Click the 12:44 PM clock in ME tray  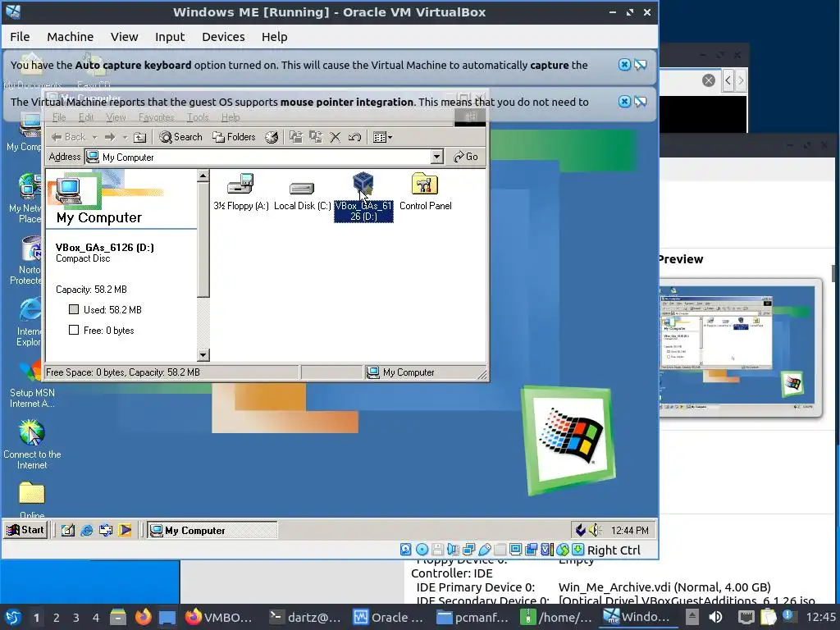pyautogui.click(x=630, y=531)
